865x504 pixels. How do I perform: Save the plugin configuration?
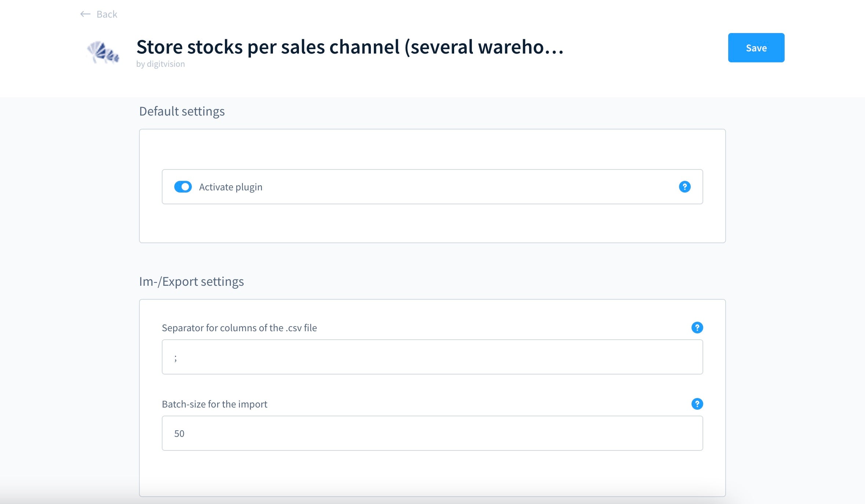click(x=756, y=48)
